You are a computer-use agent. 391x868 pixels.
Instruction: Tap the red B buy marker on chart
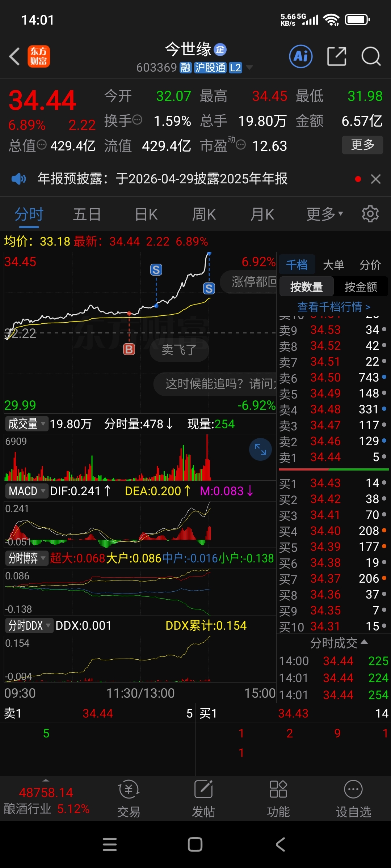coord(129,349)
